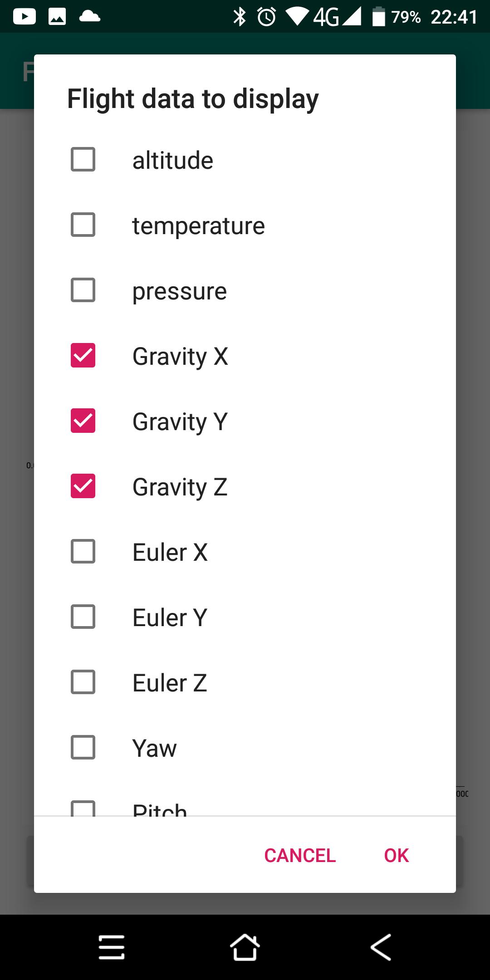Tap the cloud notification icon in status bar
490x980 pixels.
90,17
